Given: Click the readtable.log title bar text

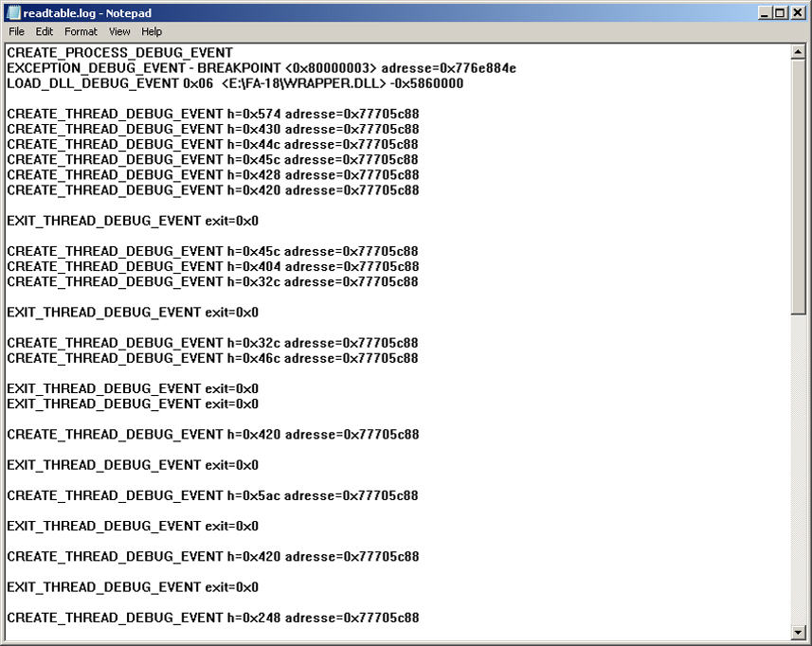Looking at the screenshot, I should pyautogui.click(x=87, y=13).
